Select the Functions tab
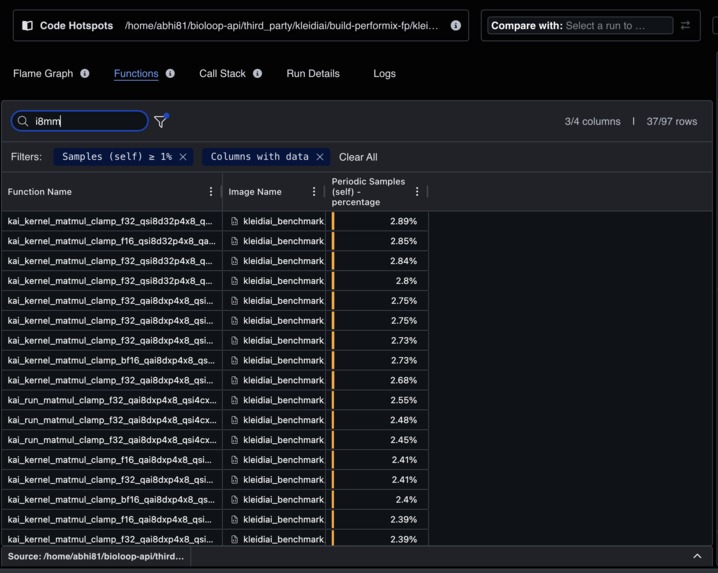 point(136,73)
